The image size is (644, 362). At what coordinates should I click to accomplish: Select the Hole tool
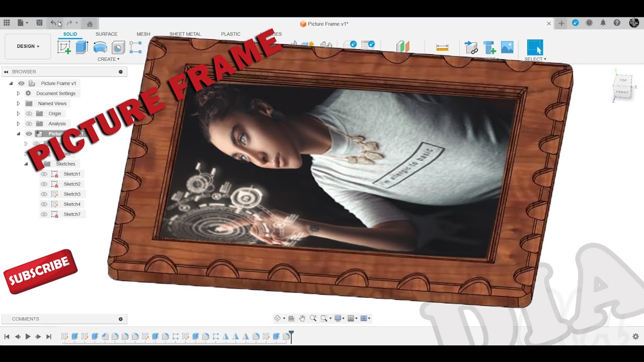click(x=118, y=47)
